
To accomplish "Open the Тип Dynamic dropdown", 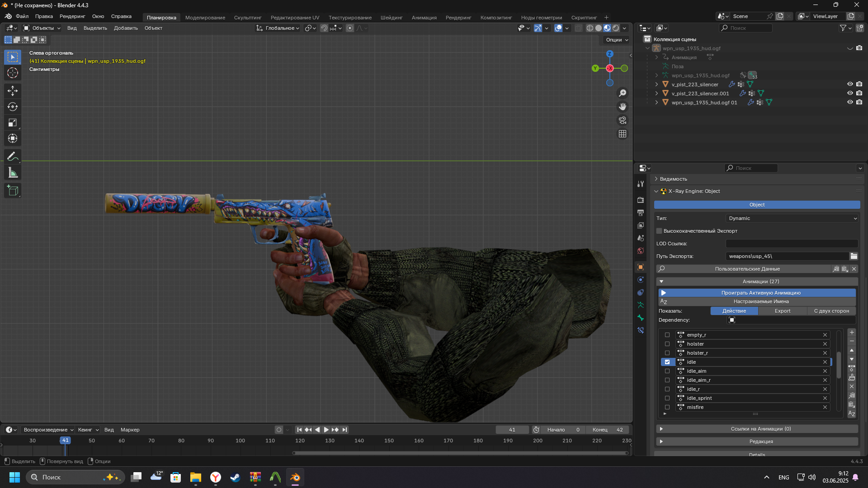I will [x=792, y=218].
